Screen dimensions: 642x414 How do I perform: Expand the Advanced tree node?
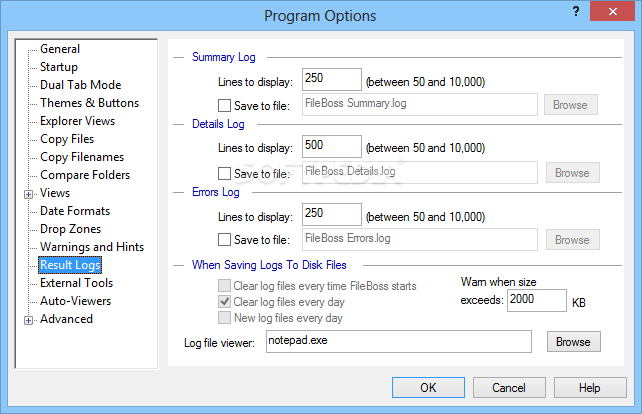(28, 320)
